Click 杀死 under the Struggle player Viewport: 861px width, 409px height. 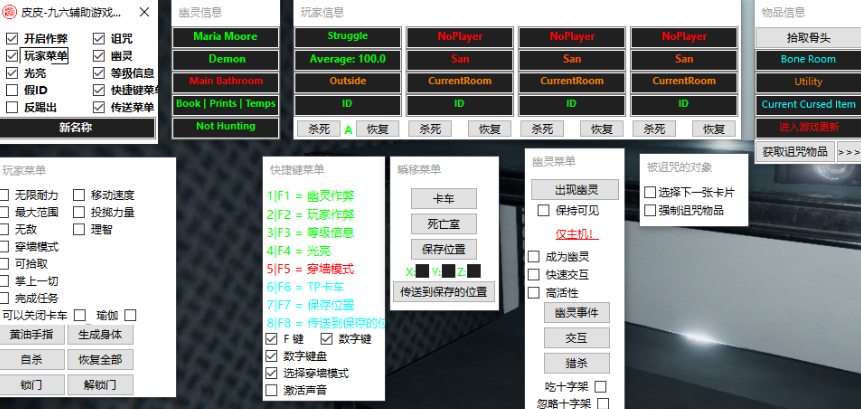click(318, 129)
